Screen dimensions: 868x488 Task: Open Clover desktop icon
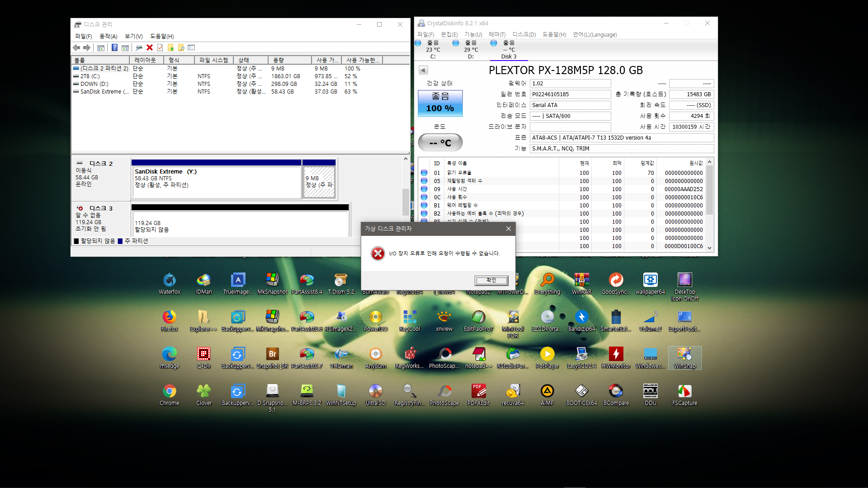[x=203, y=395]
